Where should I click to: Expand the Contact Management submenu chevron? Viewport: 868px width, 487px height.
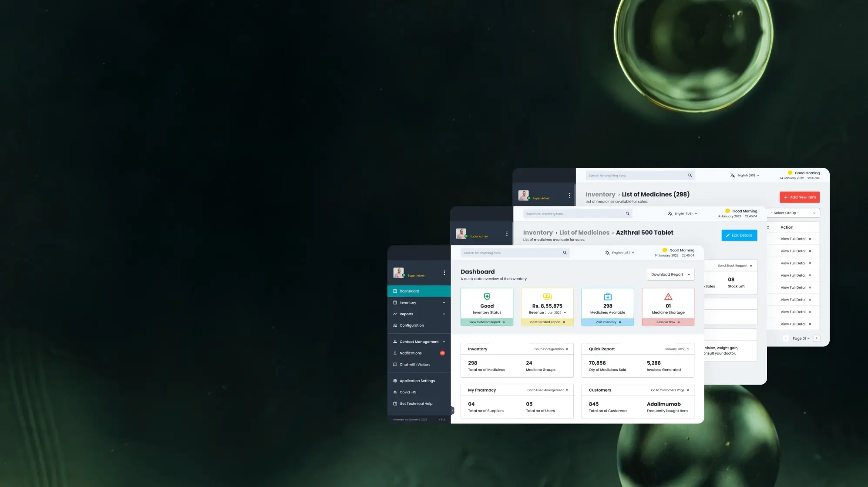coord(444,342)
